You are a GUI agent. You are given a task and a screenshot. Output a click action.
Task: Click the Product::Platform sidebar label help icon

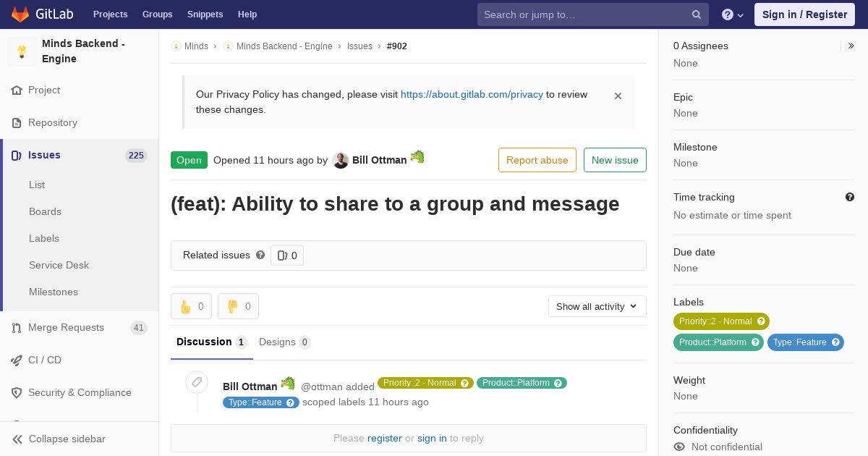(x=755, y=342)
